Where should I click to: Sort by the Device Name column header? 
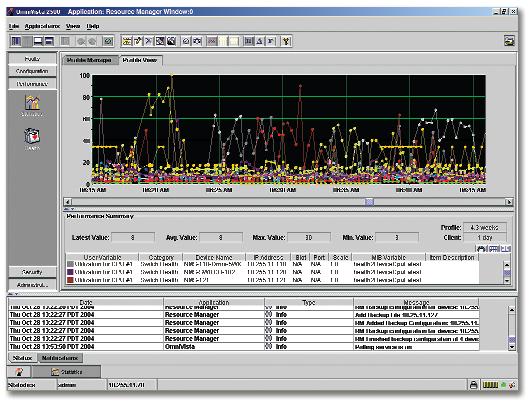click(214, 257)
